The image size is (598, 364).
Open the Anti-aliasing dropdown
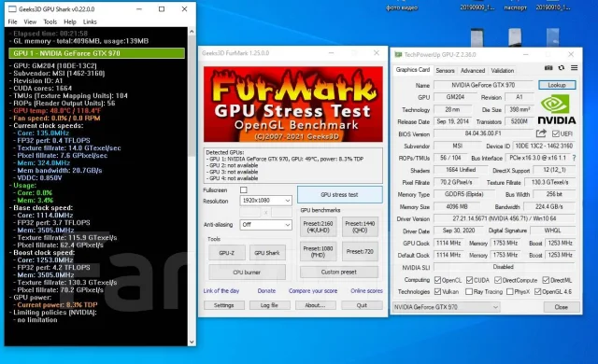(x=265, y=225)
